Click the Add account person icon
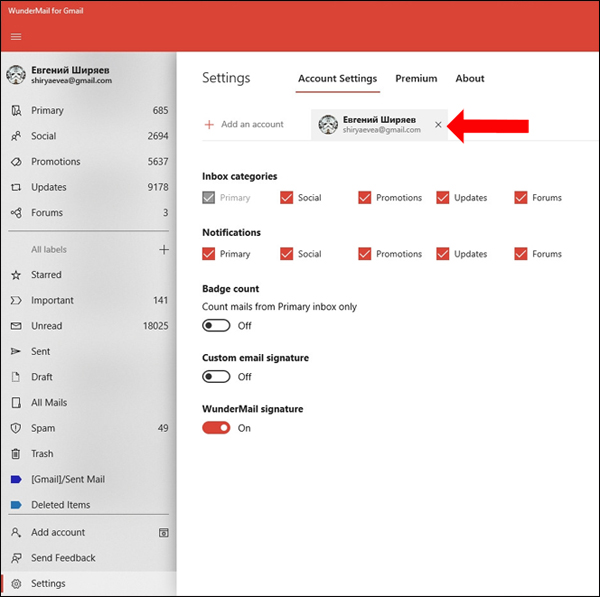600x597 pixels. pyautogui.click(x=16, y=532)
